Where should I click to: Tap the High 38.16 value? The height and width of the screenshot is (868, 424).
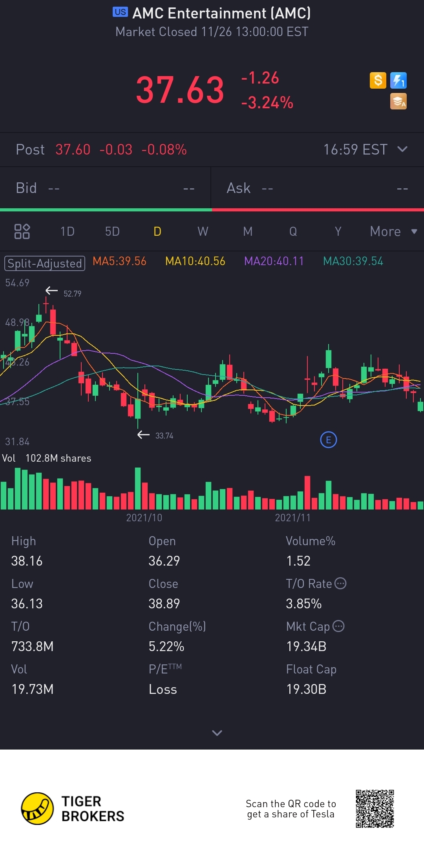point(27,561)
